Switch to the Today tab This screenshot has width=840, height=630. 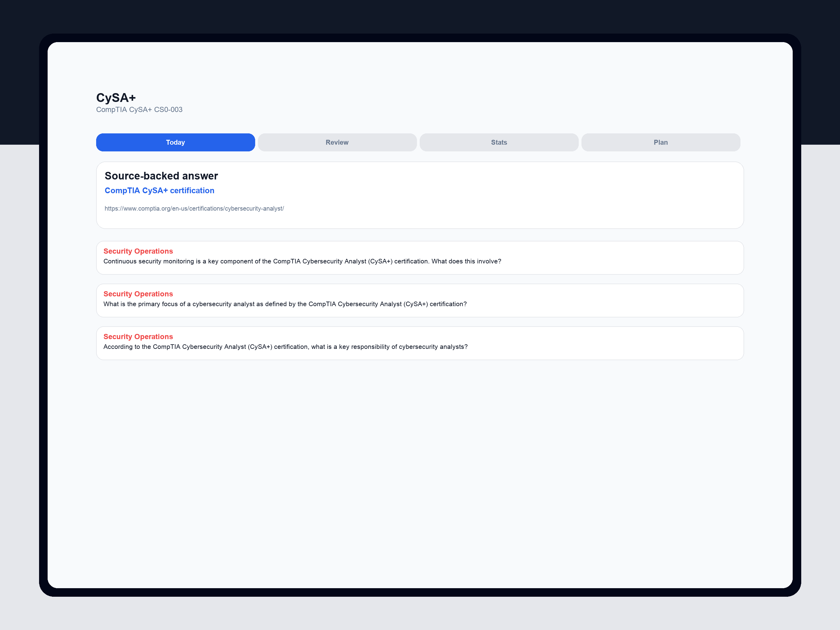pos(176,143)
